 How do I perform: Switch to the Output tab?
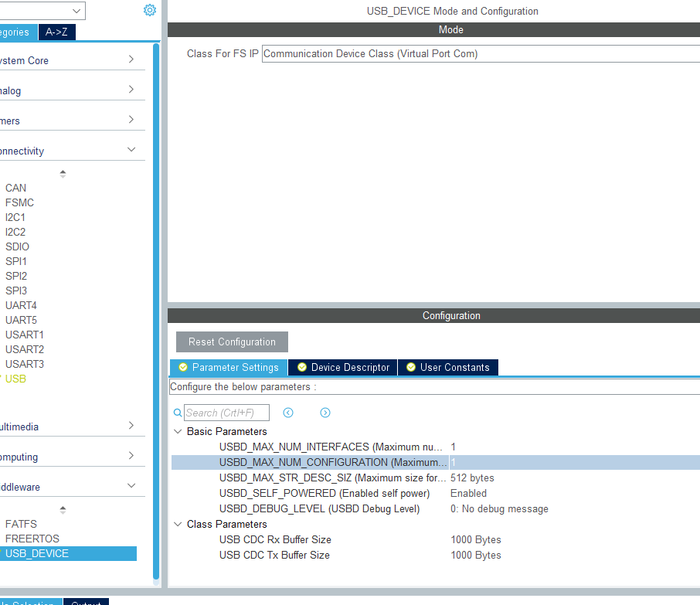[85, 602]
